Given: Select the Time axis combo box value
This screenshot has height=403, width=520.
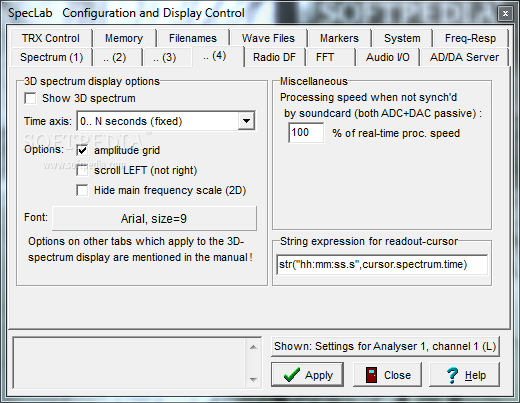Looking at the screenshot, I should 166,121.
